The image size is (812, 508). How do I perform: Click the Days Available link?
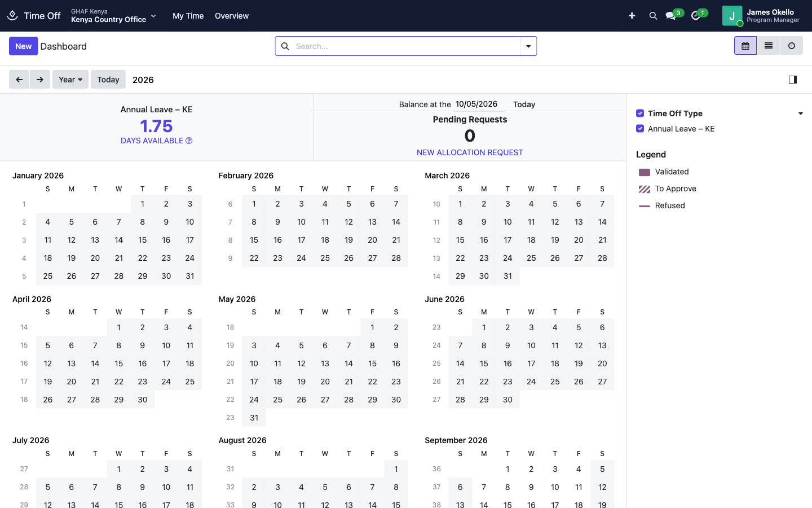tap(152, 141)
